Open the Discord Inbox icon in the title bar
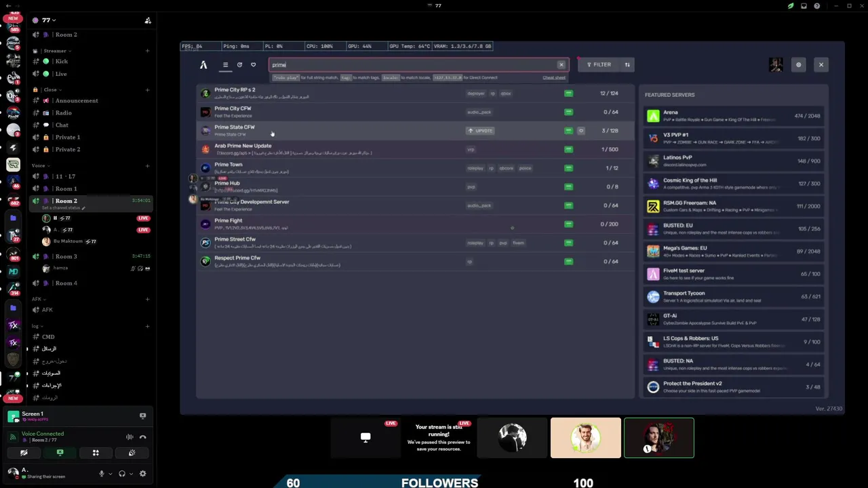868x488 pixels. pos(804,6)
